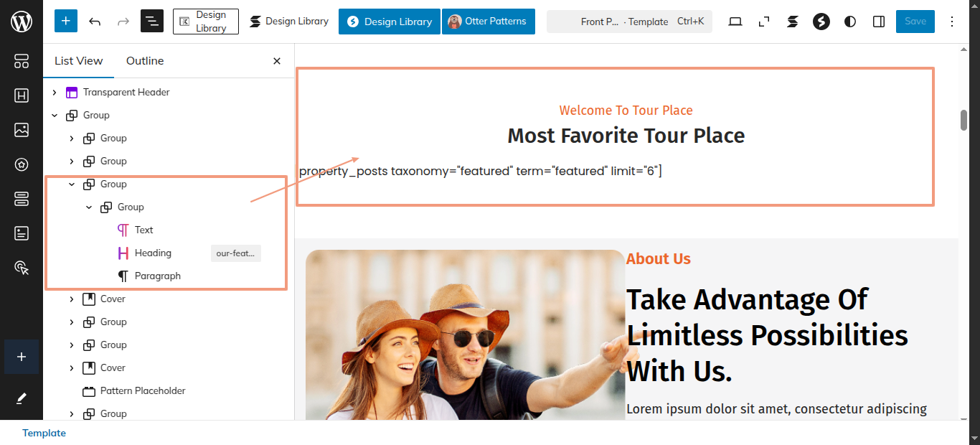Viewport: 980px width, 445px height.
Task: Select the couple photo in the canvas
Action: click(465, 334)
